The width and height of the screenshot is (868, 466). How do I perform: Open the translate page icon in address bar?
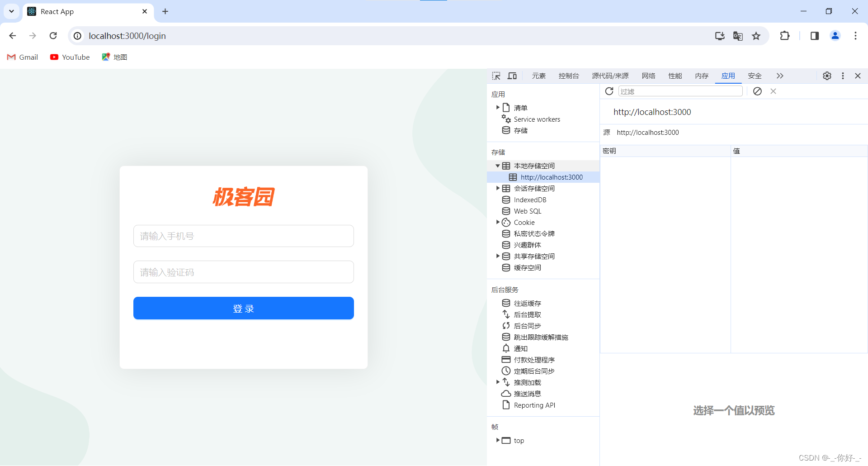click(x=738, y=36)
